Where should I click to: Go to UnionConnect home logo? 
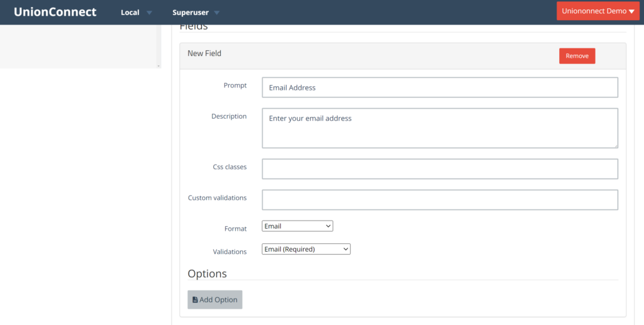55,12
